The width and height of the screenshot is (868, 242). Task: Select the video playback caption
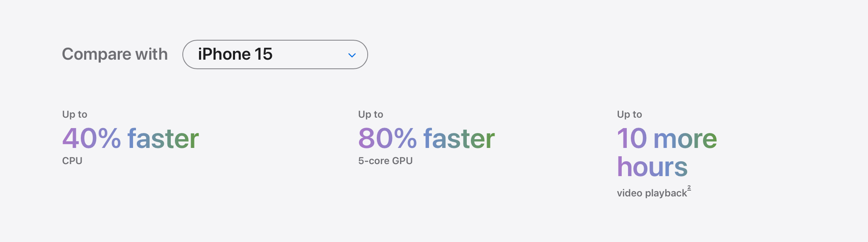652,193
